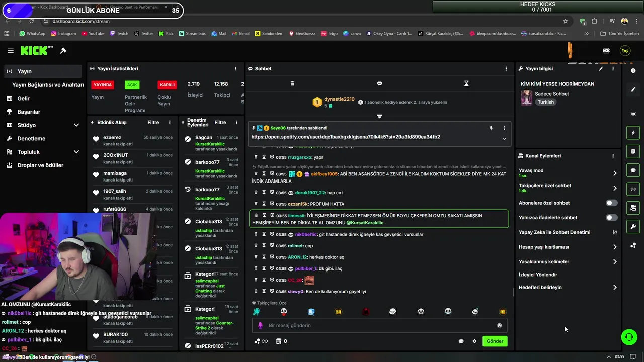Click the pin icon next to the Kick logo
This screenshot has width=644, height=362.
tap(63, 51)
